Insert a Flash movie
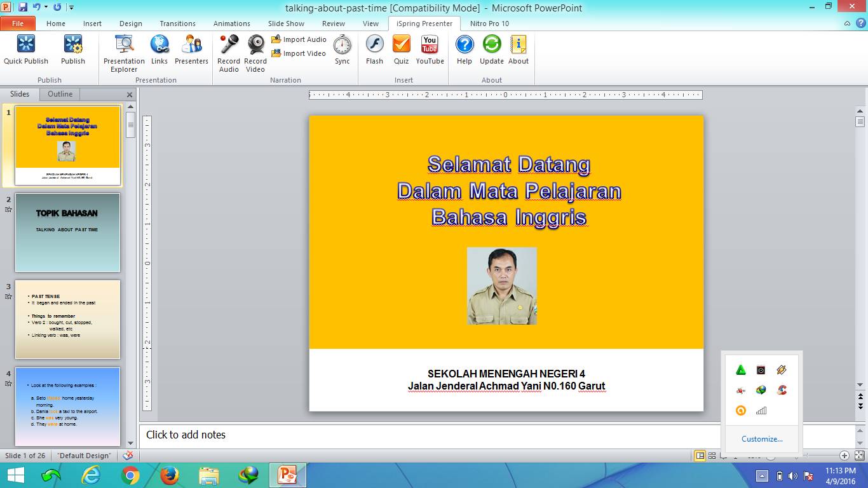Viewport: 868px width, 488px height. [x=374, y=51]
